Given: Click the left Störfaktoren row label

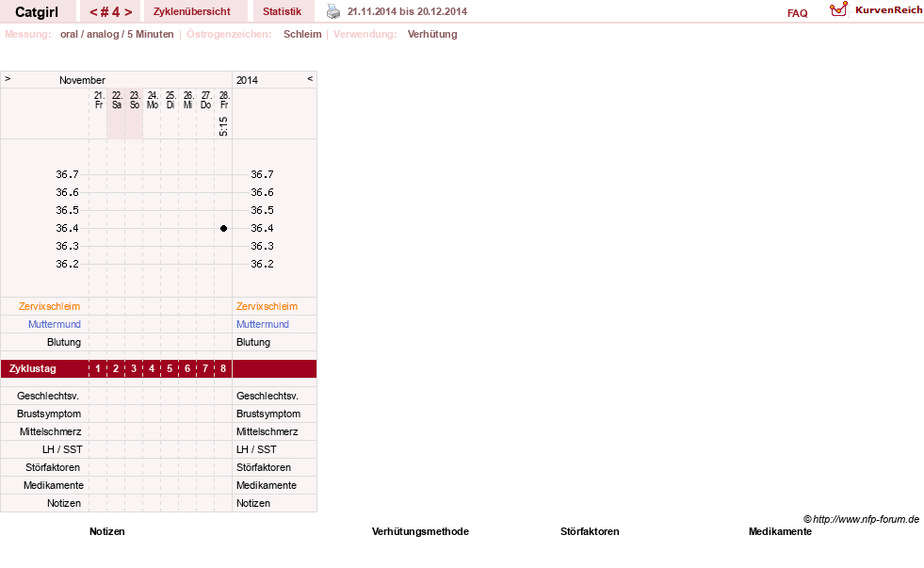Looking at the screenshot, I should click(53, 467).
